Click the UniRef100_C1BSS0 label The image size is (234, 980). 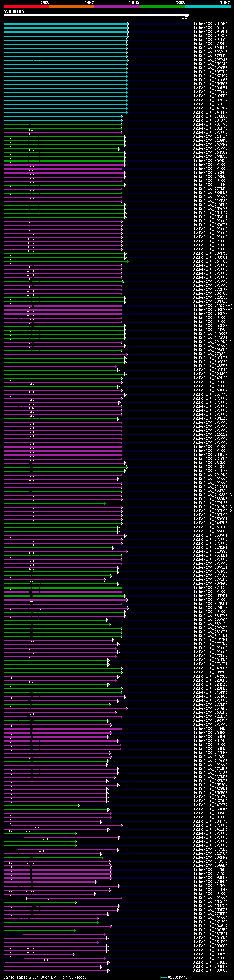pos(210,552)
